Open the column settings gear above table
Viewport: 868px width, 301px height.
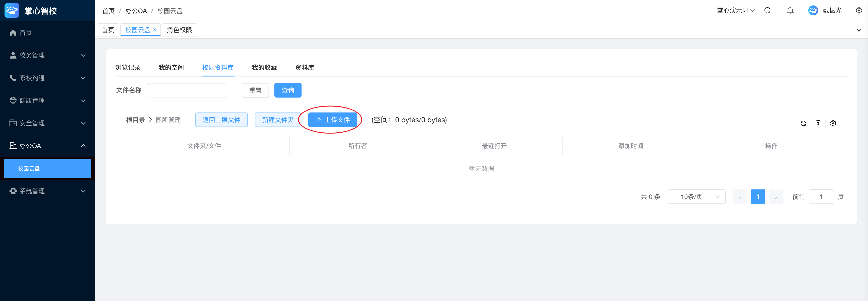tap(833, 123)
